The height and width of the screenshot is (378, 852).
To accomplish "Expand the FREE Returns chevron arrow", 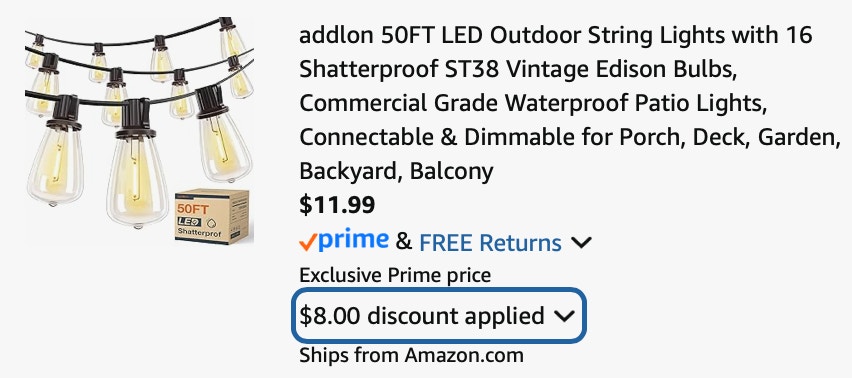I will 581,243.
